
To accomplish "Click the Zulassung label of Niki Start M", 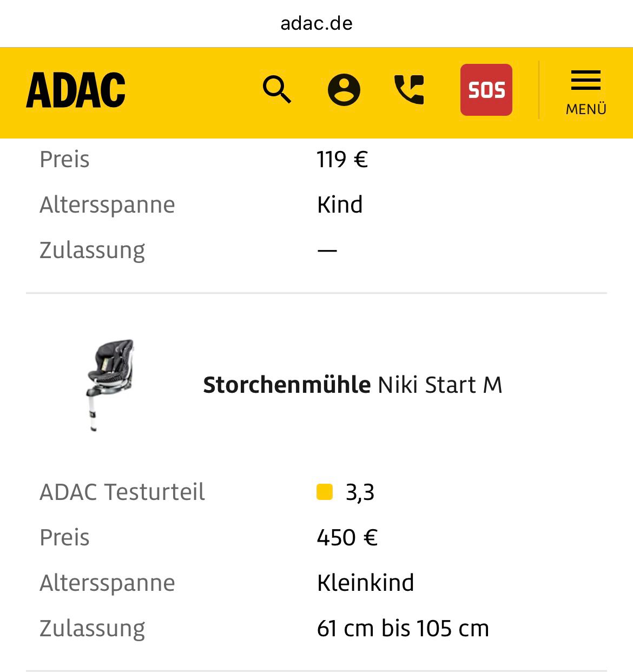I will (93, 629).
